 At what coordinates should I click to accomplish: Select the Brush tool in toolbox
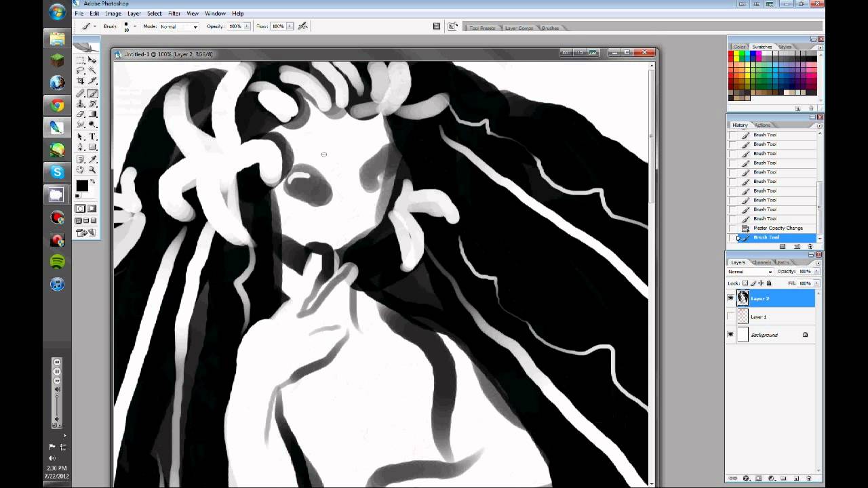pyautogui.click(x=92, y=94)
